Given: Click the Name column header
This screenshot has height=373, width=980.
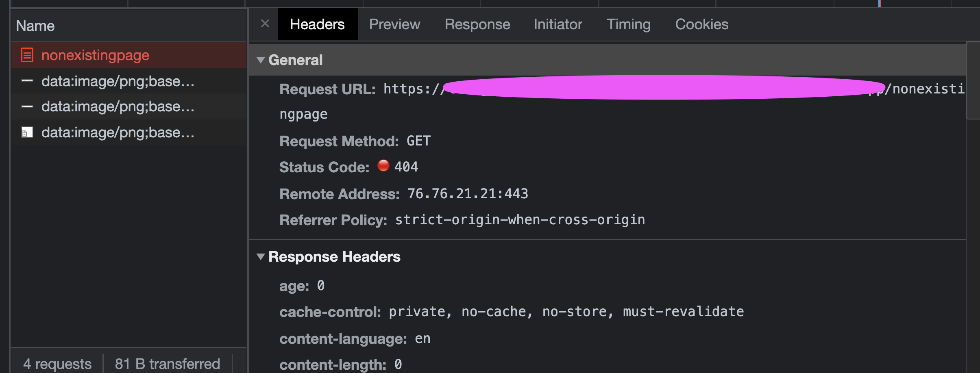Looking at the screenshot, I should [x=35, y=25].
